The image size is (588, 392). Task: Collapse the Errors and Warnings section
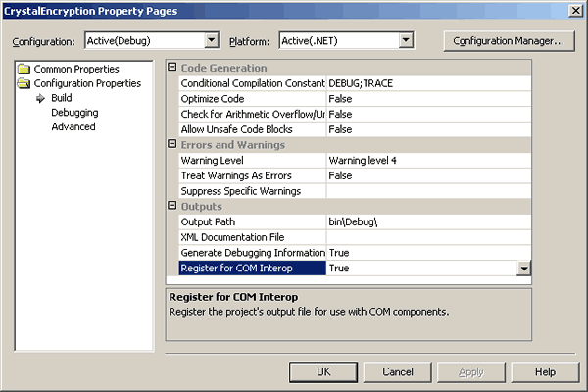[x=172, y=144]
